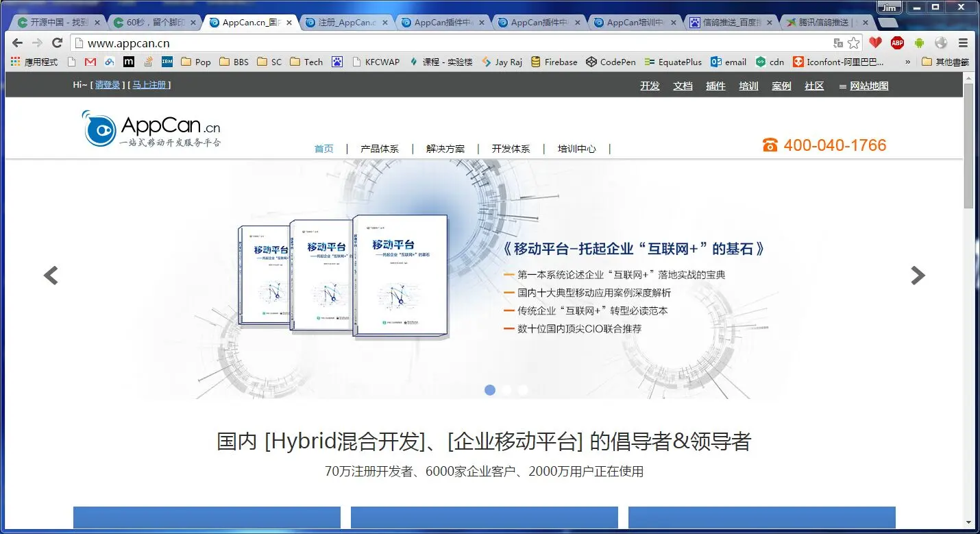Open the AdBlock Plus ABP extension
This screenshot has height=534, width=980.
click(x=897, y=43)
